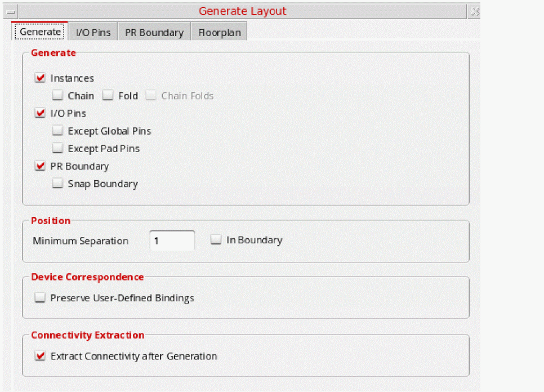The width and height of the screenshot is (544, 392).
Task: Switch to the Generate tab
Action: (x=40, y=32)
